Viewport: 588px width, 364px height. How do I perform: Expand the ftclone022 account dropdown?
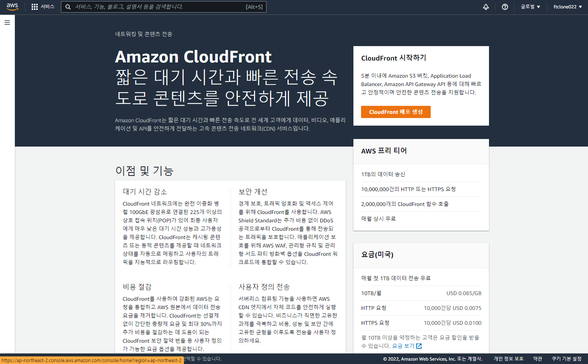[x=567, y=7]
